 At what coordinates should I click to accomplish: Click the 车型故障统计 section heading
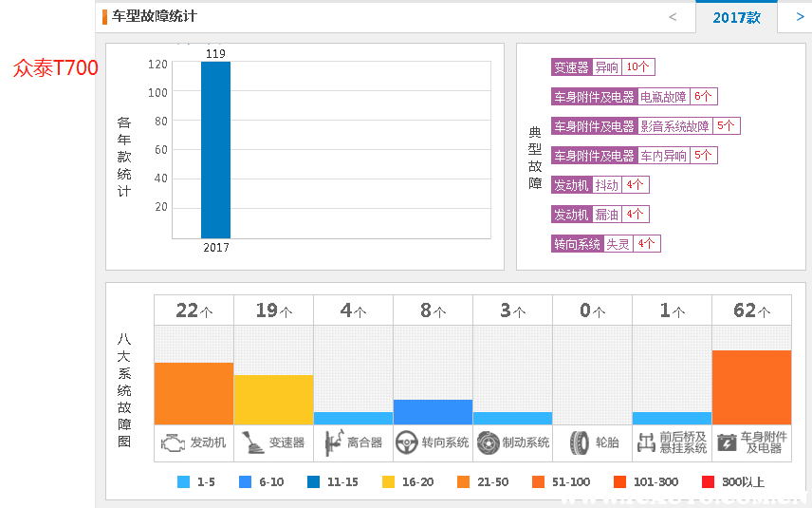click(155, 16)
